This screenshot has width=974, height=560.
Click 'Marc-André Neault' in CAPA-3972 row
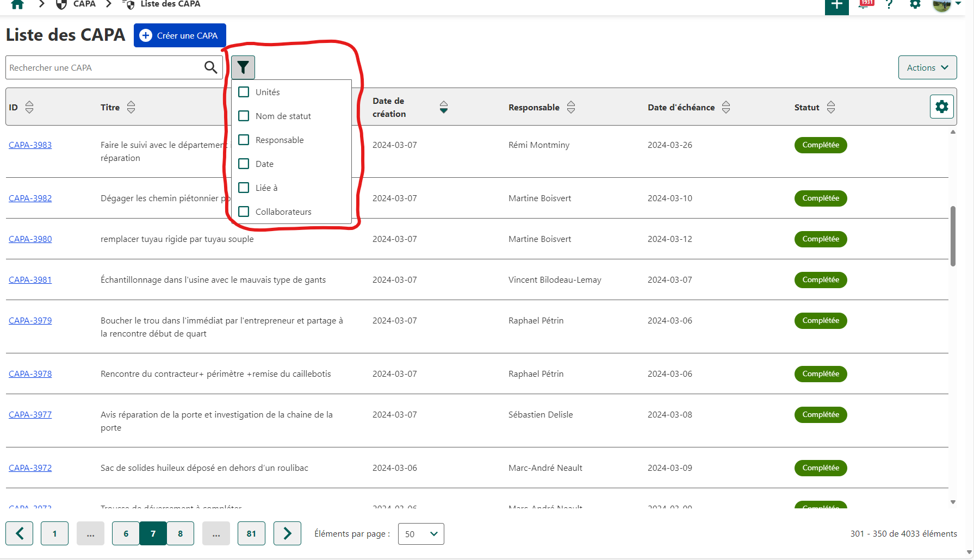coord(545,468)
